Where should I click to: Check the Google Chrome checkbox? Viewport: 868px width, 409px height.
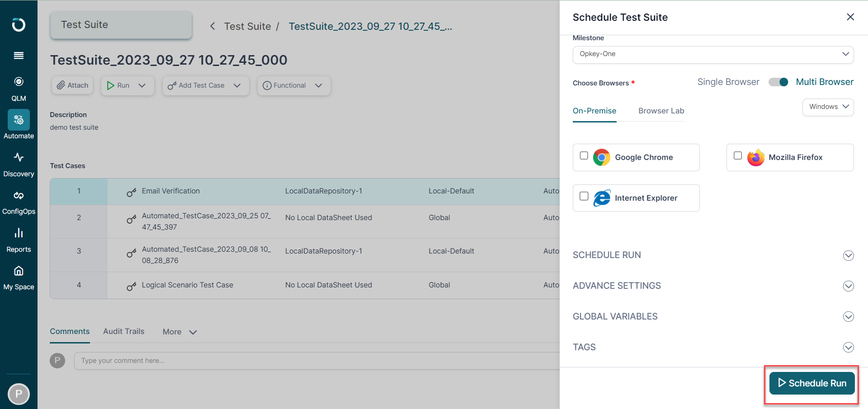(584, 155)
